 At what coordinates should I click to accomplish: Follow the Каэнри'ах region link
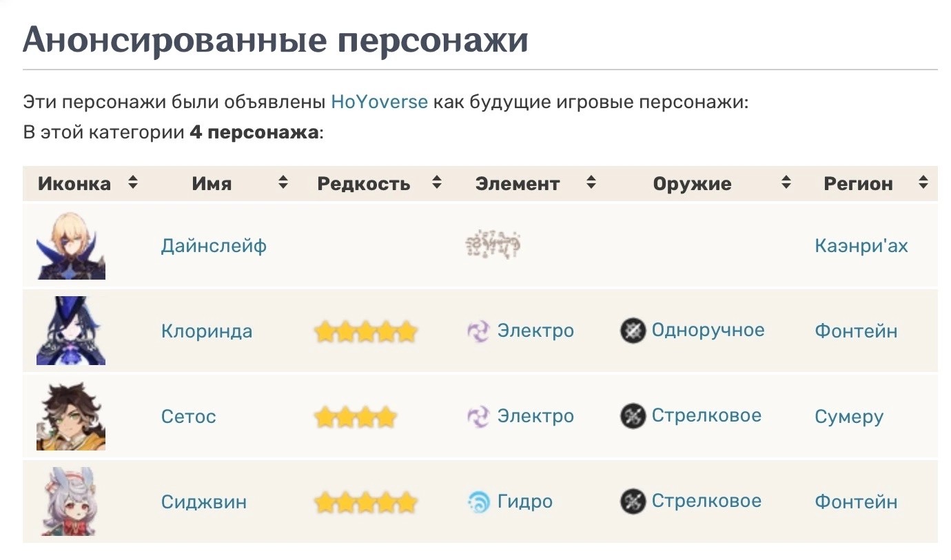coord(861,246)
